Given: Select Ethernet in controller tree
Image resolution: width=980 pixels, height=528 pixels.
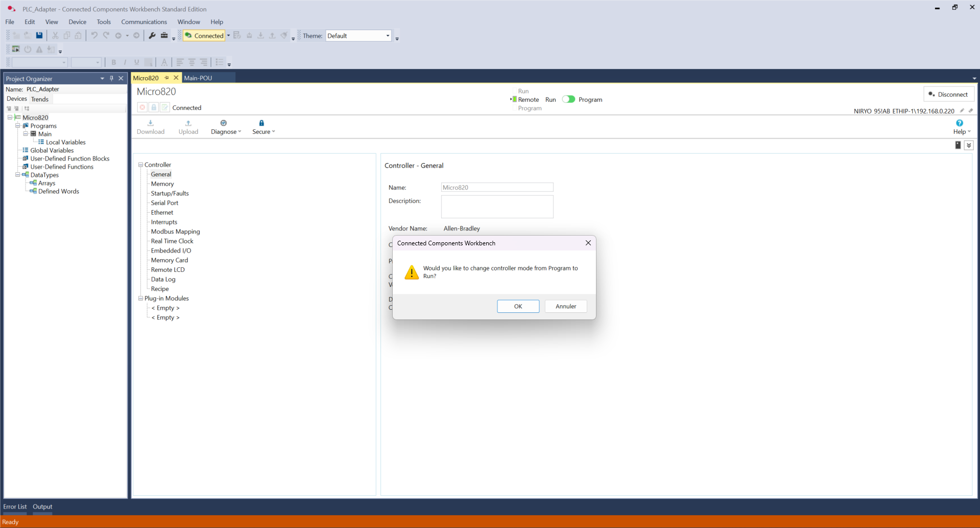Looking at the screenshot, I should pos(162,213).
